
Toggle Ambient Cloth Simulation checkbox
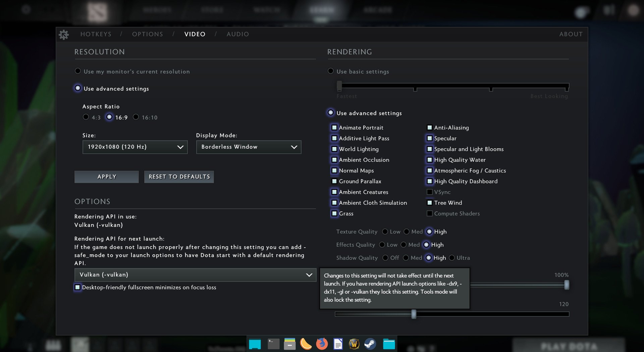tap(334, 203)
